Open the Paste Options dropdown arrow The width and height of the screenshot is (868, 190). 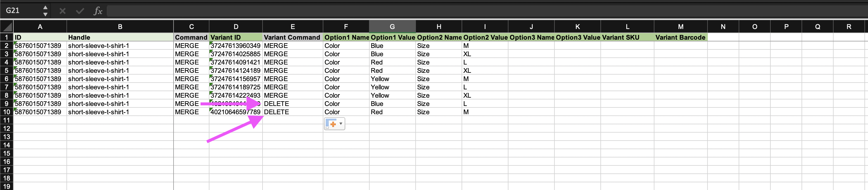point(341,124)
